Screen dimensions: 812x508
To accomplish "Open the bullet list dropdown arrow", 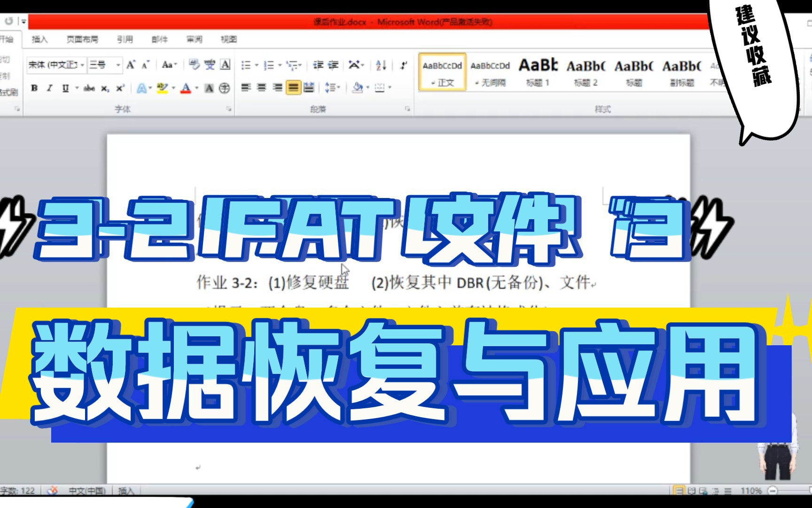I will tap(257, 65).
